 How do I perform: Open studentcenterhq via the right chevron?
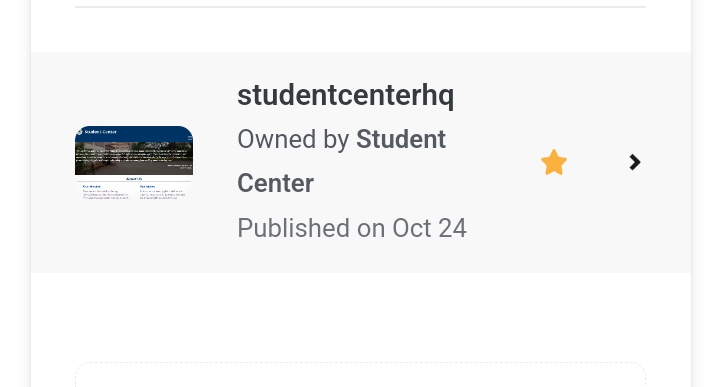[x=635, y=162]
